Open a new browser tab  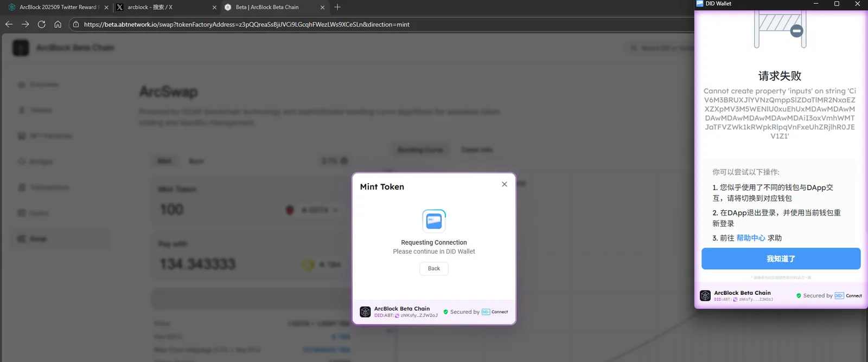(x=337, y=7)
